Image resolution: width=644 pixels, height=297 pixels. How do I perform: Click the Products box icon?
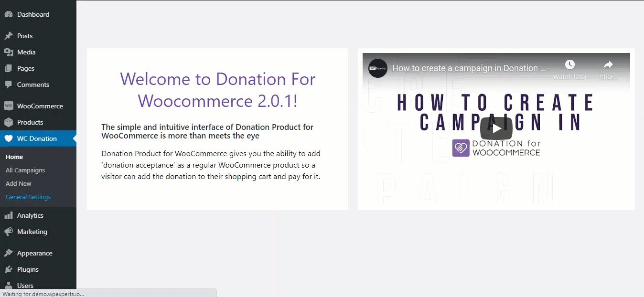click(x=9, y=122)
